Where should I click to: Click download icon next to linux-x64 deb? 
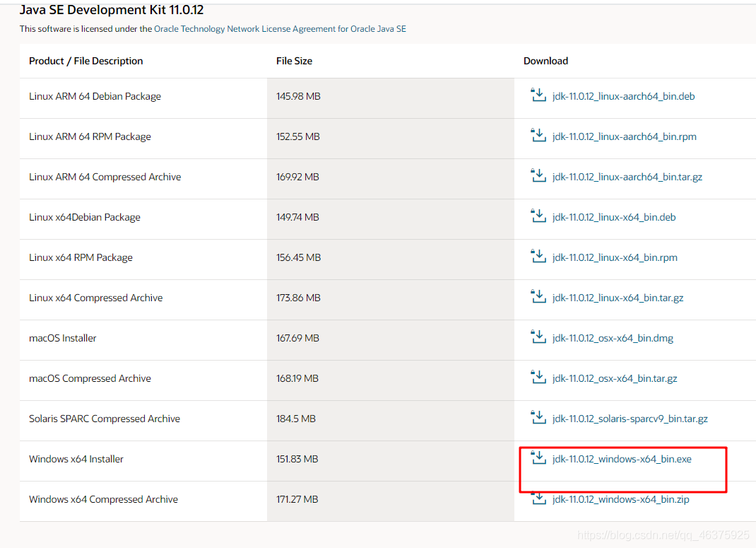point(538,216)
